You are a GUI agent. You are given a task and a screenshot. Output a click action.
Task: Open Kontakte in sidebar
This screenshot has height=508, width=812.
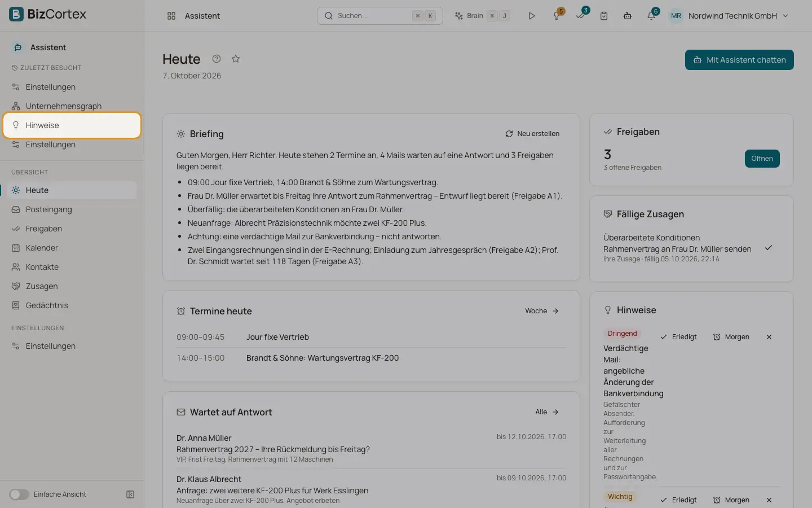(x=72, y=267)
